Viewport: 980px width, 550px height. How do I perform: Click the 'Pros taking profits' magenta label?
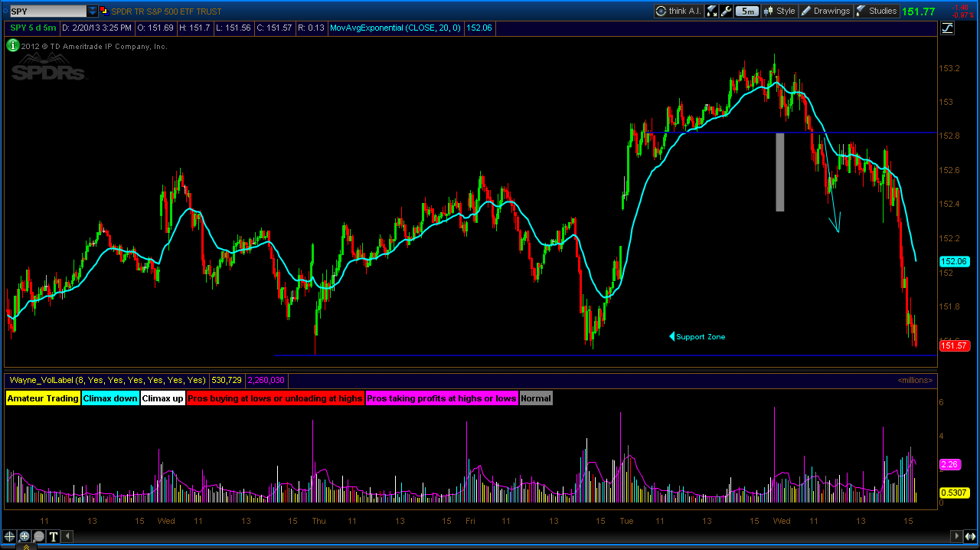[x=442, y=398]
